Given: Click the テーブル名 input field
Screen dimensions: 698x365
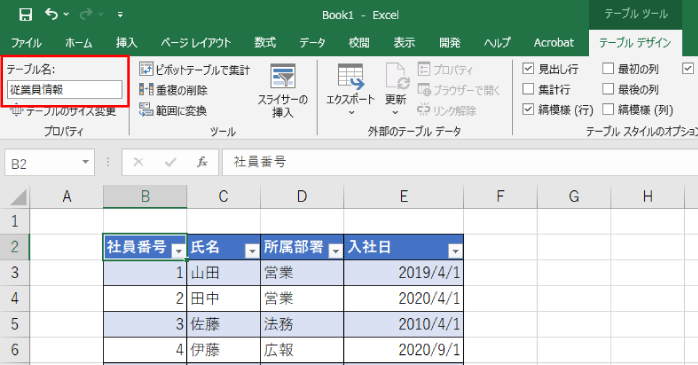Looking at the screenshot, I should 65,89.
